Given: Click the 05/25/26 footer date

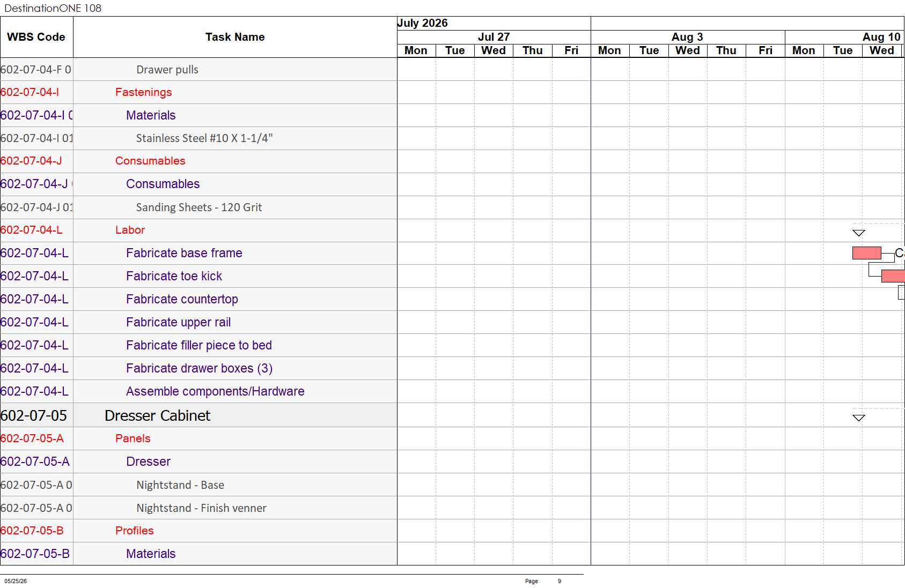Looking at the screenshot, I should [x=16, y=581].
